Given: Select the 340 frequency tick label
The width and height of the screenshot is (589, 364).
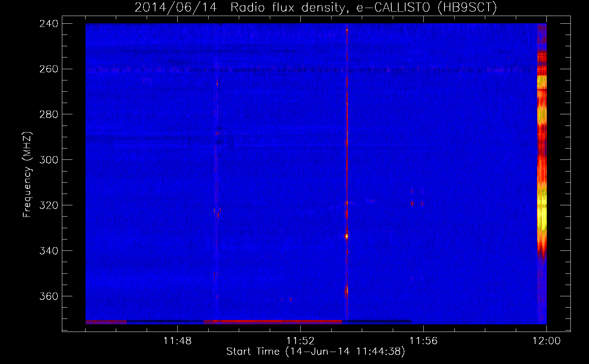Looking at the screenshot, I should click(x=49, y=251).
